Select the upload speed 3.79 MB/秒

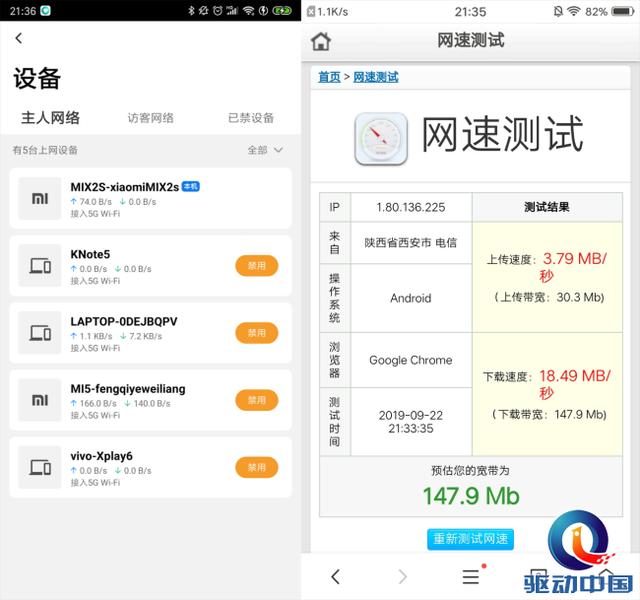coord(575,267)
